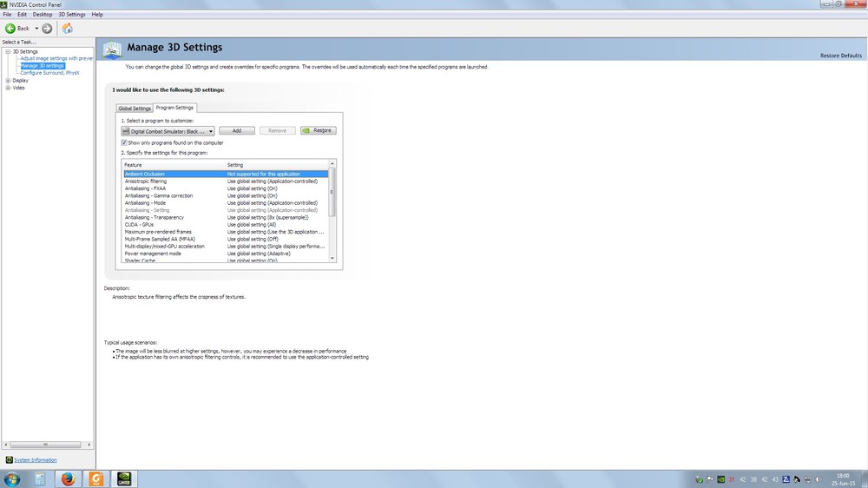The width and height of the screenshot is (868, 488).
Task: Collapse the 3D Settings tree node
Action: click(8, 51)
